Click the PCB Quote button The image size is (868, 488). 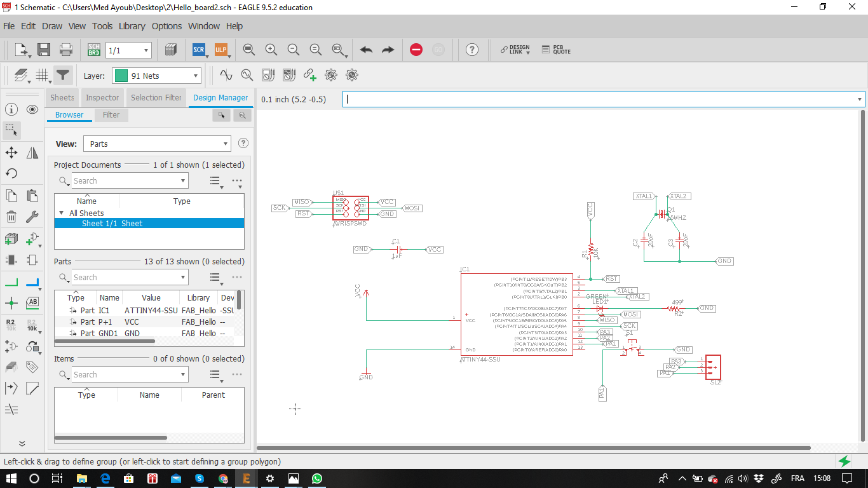556,50
